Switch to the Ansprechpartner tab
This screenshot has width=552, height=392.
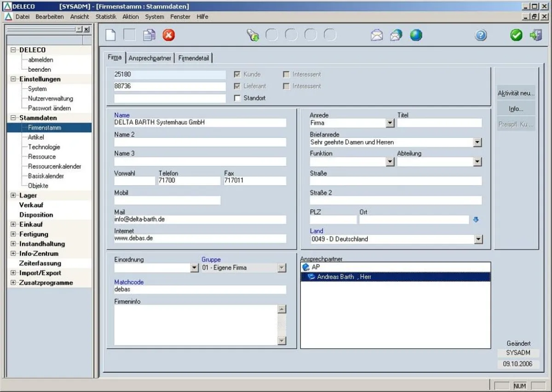coord(150,58)
